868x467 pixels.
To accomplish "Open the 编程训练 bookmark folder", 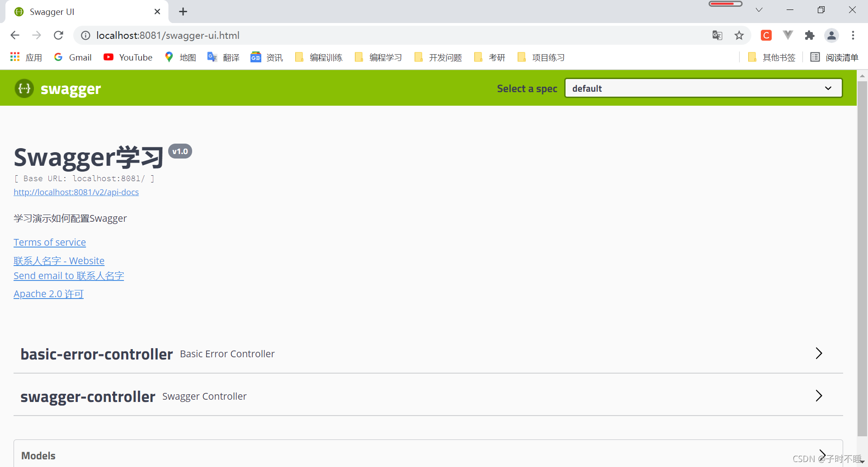I will tap(319, 57).
